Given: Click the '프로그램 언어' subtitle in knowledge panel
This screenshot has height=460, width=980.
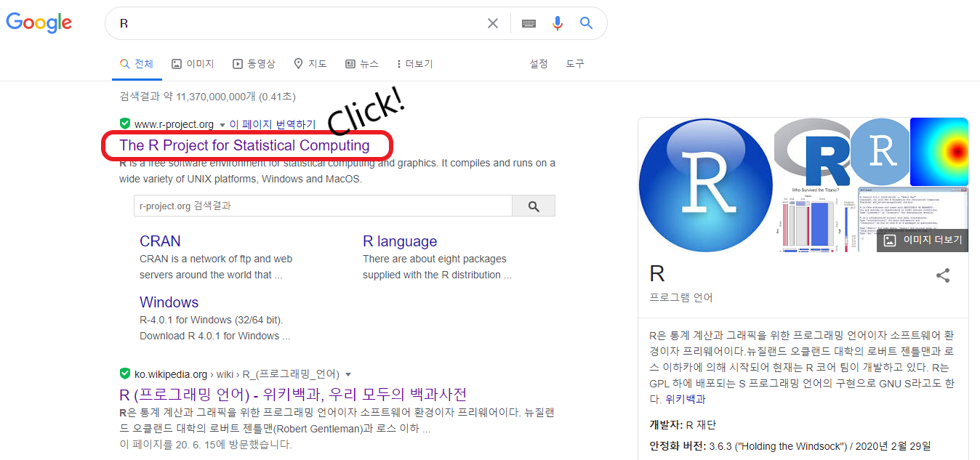Looking at the screenshot, I should click(681, 297).
